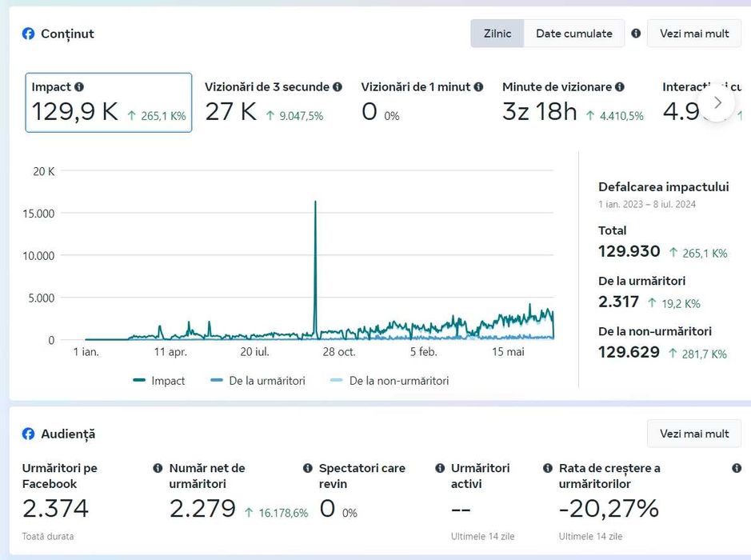
Task: Select the Minute de vizionare metric card
Action: tap(573, 102)
